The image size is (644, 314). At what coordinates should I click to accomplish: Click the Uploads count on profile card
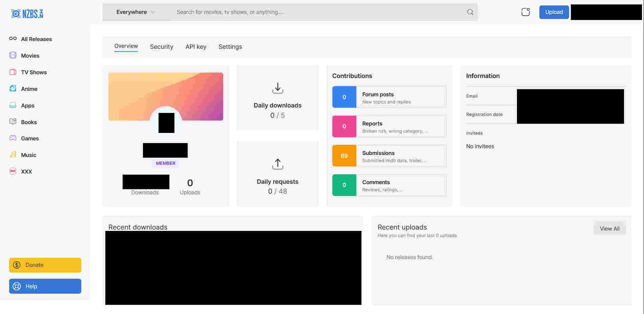coord(190,183)
